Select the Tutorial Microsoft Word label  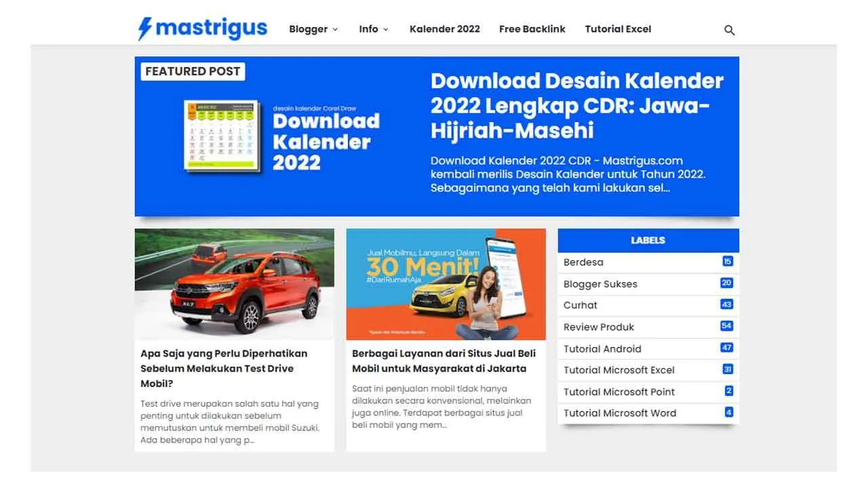620,413
